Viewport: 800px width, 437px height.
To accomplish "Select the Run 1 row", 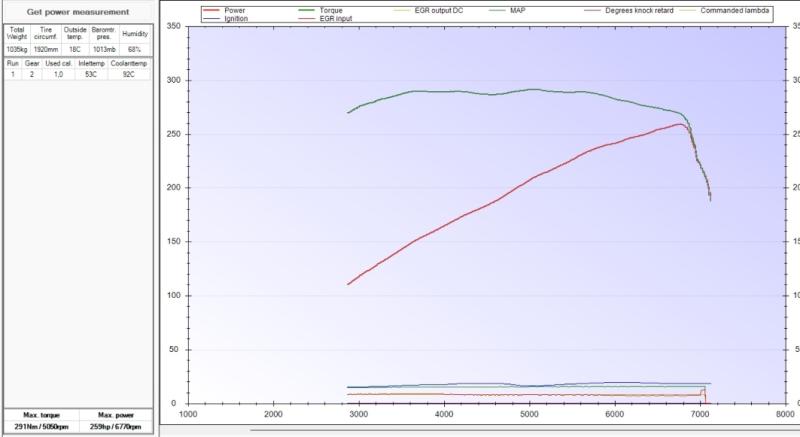I will pos(13,74).
